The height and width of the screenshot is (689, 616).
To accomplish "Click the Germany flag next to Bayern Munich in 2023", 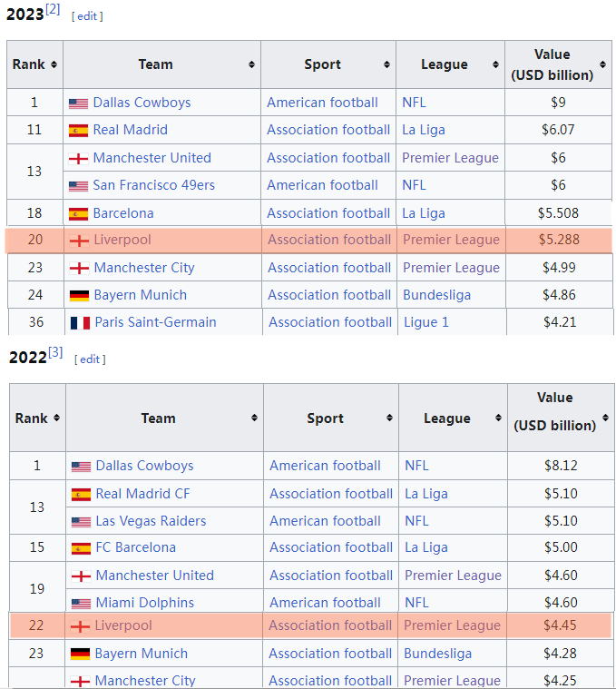I will pos(79,296).
